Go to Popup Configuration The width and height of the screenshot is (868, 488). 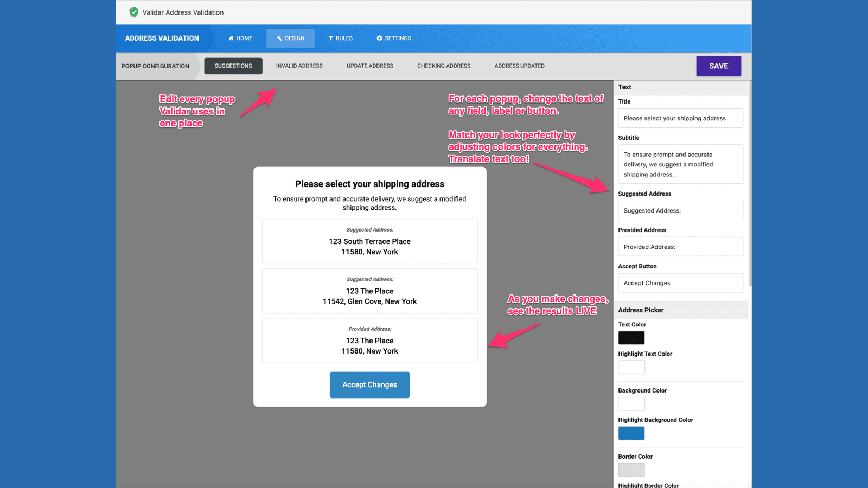(x=155, y=66)
